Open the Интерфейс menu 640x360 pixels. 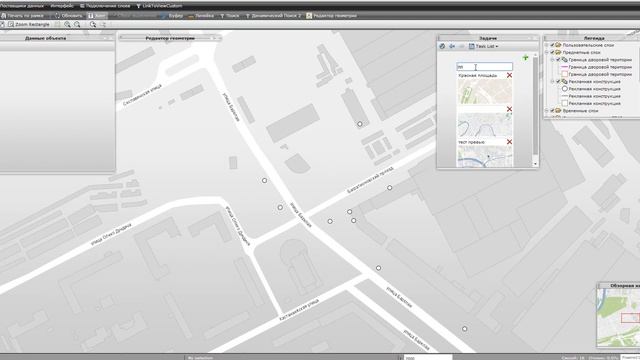click(62, 6)
